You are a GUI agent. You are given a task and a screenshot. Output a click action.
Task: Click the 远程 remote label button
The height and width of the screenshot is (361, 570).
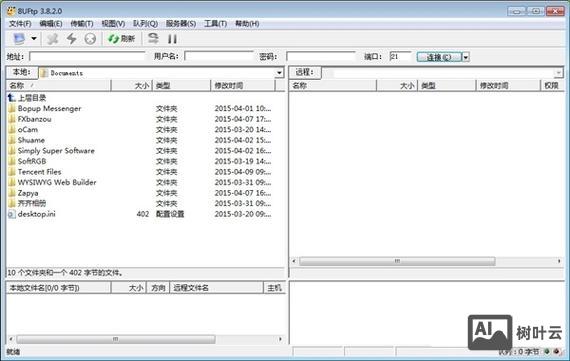pos(305,72)
